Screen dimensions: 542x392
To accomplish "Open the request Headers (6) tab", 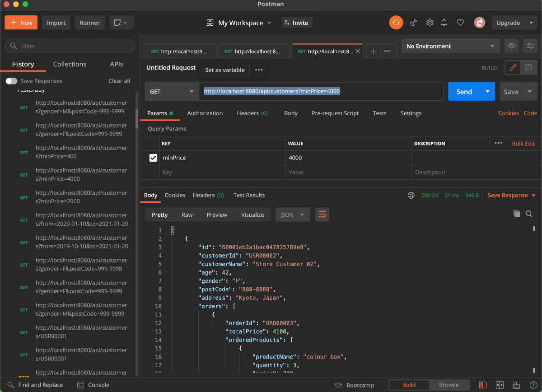I will click(x=252, y=113).
